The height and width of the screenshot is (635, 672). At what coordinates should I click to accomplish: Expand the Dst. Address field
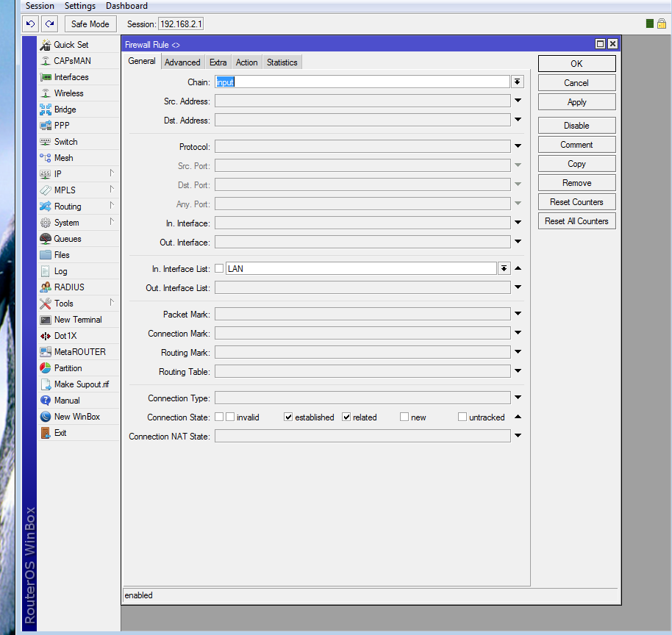click(x=518, y=120)
